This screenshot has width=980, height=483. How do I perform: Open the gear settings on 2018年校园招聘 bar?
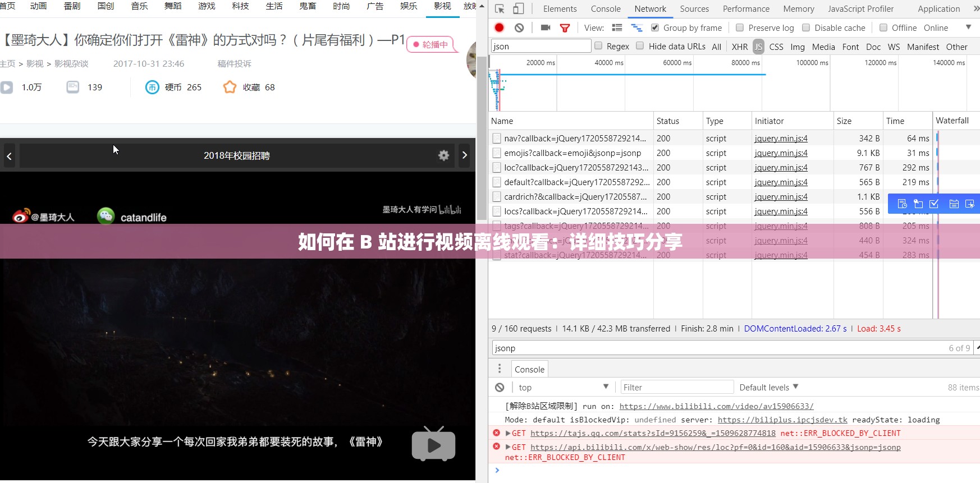click(443, 155)
